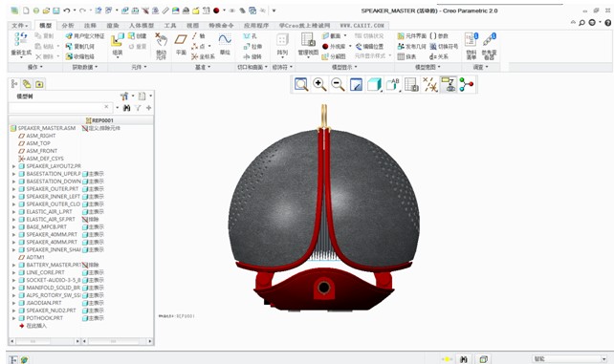Switch to the 视图 (View) ribbon tab
The height and width of the screenshot is (364, 614).
point(192,26)
